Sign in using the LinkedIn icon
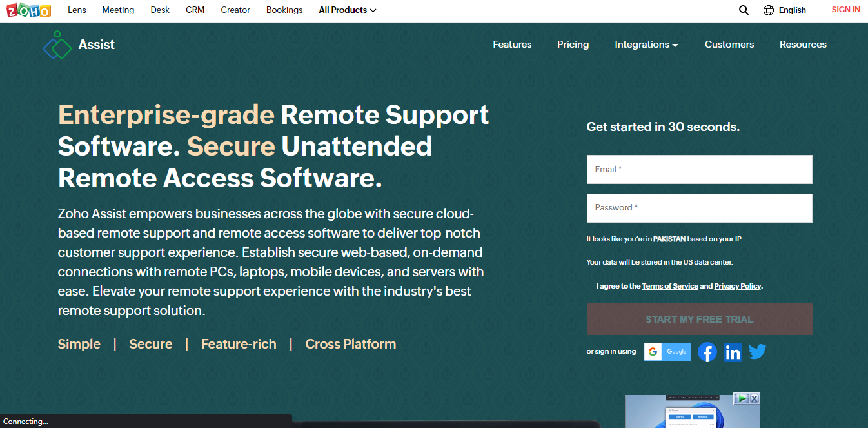The image size is (868, 428). (733, 352)
